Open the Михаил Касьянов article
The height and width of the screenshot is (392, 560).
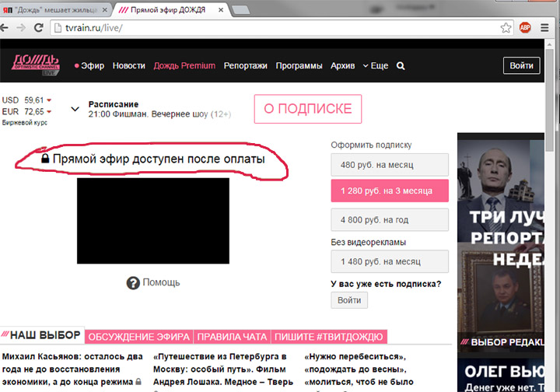pyautogui.click(x=72, y=369)
